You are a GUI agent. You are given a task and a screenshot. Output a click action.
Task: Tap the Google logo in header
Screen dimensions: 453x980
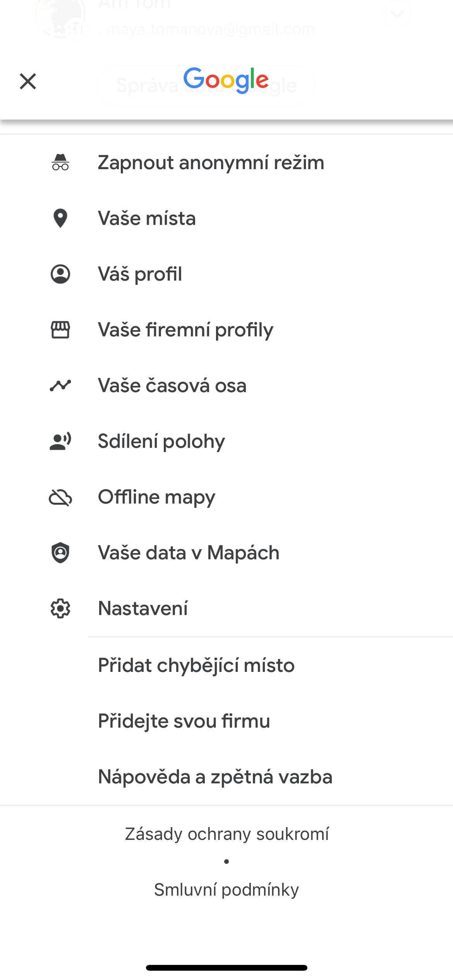[226, 80]
